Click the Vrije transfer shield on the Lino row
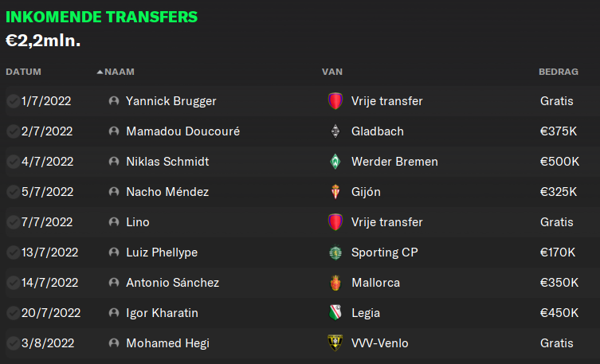Viewport: 600px width, 364px height. [335, 222]
